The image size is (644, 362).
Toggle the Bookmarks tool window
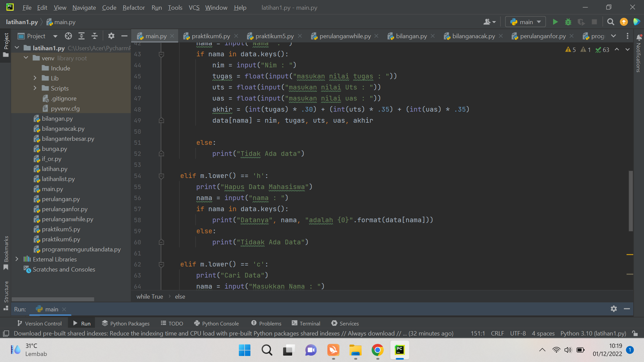(6, 253)
